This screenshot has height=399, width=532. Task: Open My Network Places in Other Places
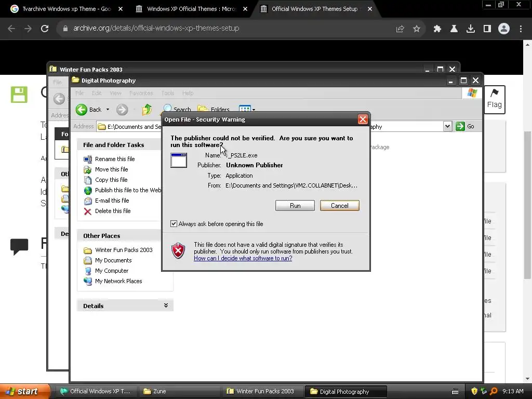pos(118,281)
